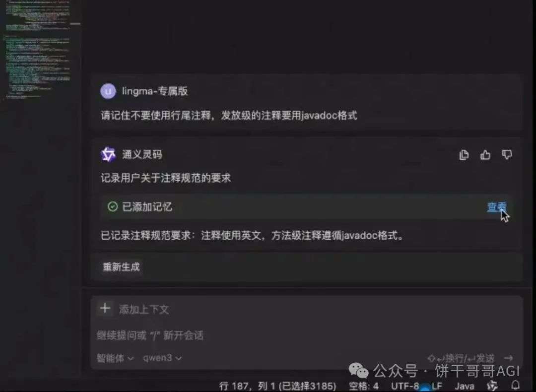Select the Java language mode indicator

tap(464, 386)
